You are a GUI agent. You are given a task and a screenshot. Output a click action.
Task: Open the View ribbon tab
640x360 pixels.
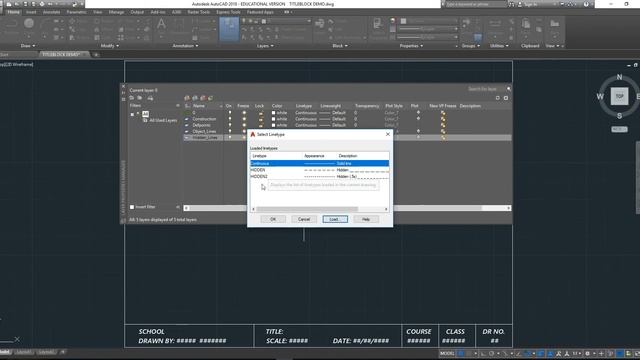coord(98,12)
